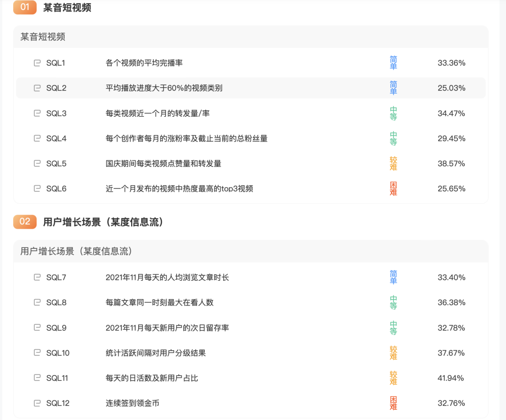Click the 38.57% pass rate
506x420 pixels.
452,164
